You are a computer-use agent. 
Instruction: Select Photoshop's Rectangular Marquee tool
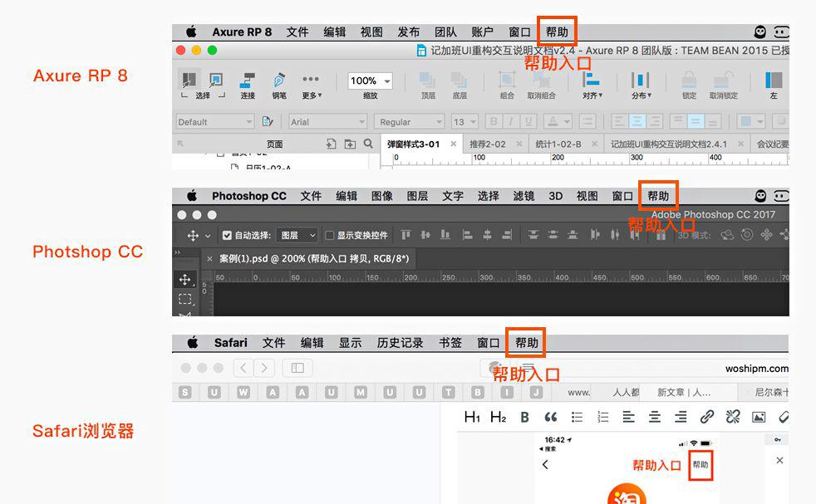point(185,299)
